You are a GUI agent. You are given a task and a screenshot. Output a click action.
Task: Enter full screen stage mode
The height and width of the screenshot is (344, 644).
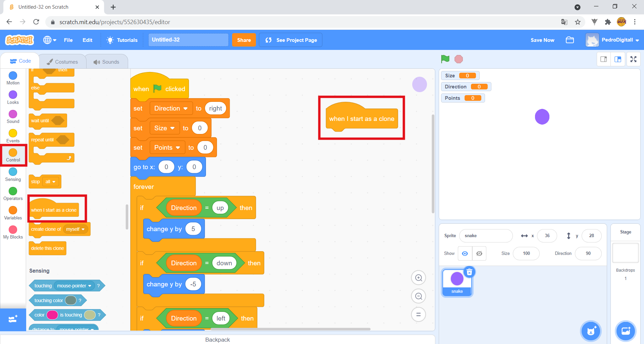[x=633, y=59]
